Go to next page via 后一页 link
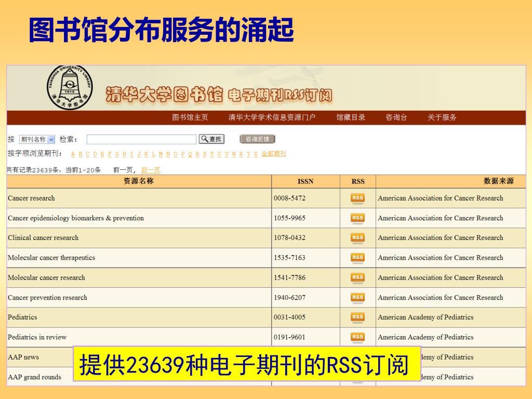Image resolution: width=532 pixels, height=399 pixels. pos(151,170)
